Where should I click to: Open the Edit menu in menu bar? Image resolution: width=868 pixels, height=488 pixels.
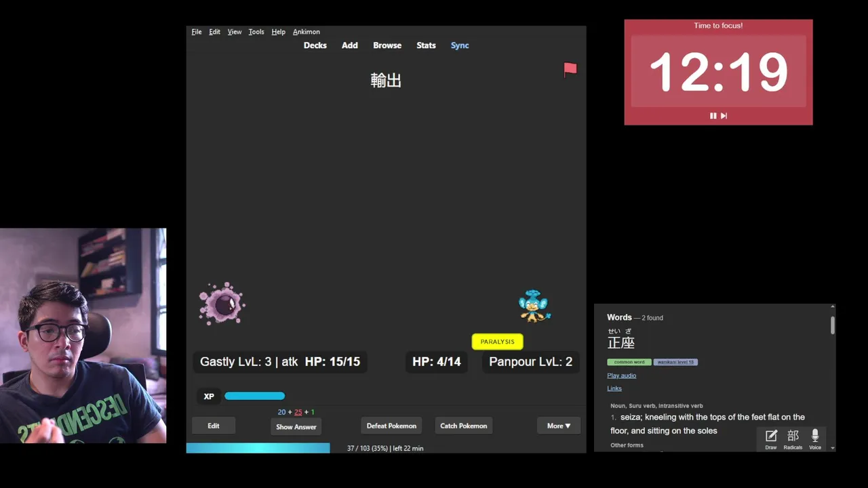pyautogui.click(x=214, y=32)
